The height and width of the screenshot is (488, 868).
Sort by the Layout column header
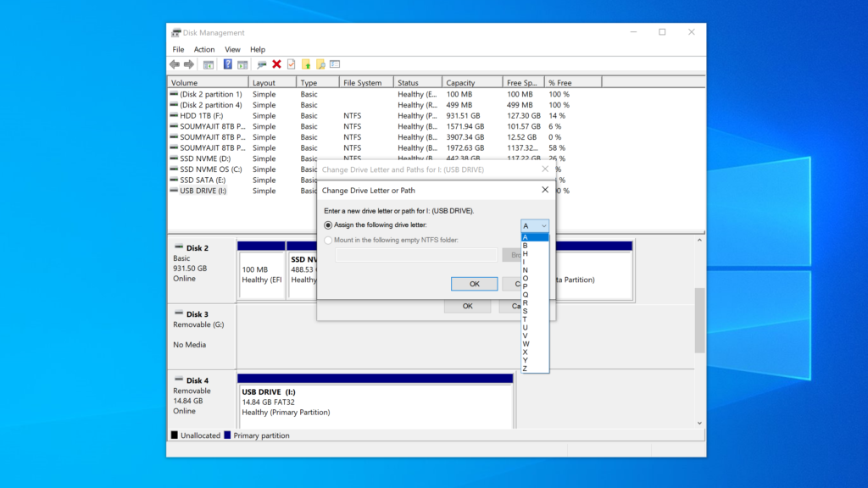click(272, 82)
